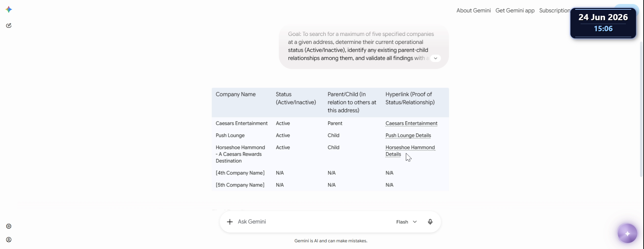Click the Gemini sparkle logo

click(9, 9)
